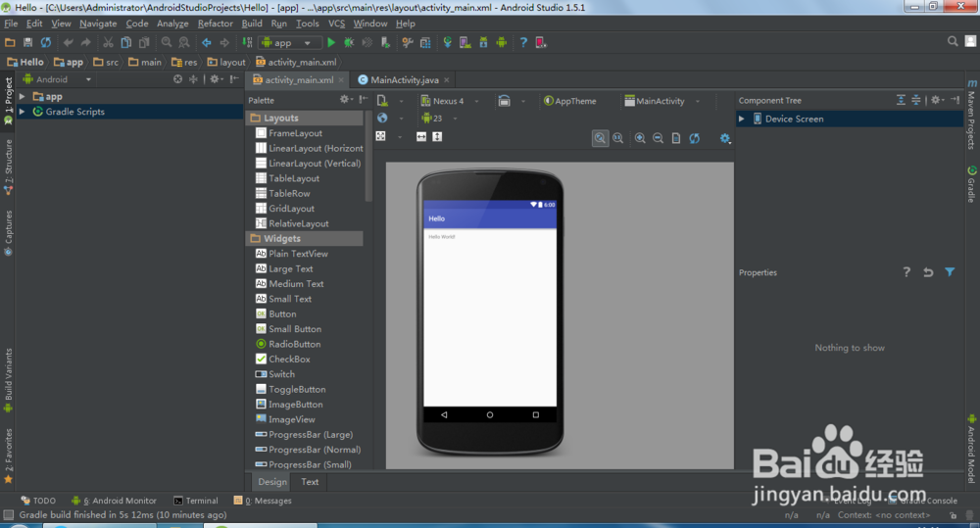Zoom in the layout preview

click(640, 138)
